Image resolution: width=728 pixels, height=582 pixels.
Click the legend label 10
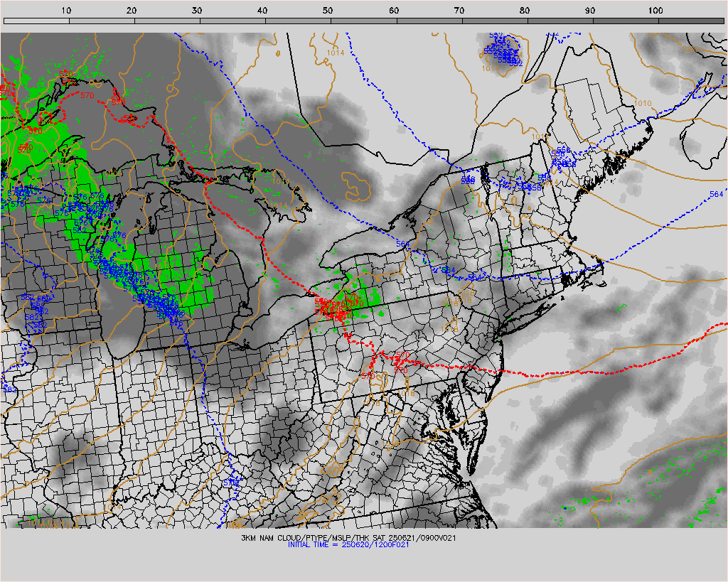66,11
